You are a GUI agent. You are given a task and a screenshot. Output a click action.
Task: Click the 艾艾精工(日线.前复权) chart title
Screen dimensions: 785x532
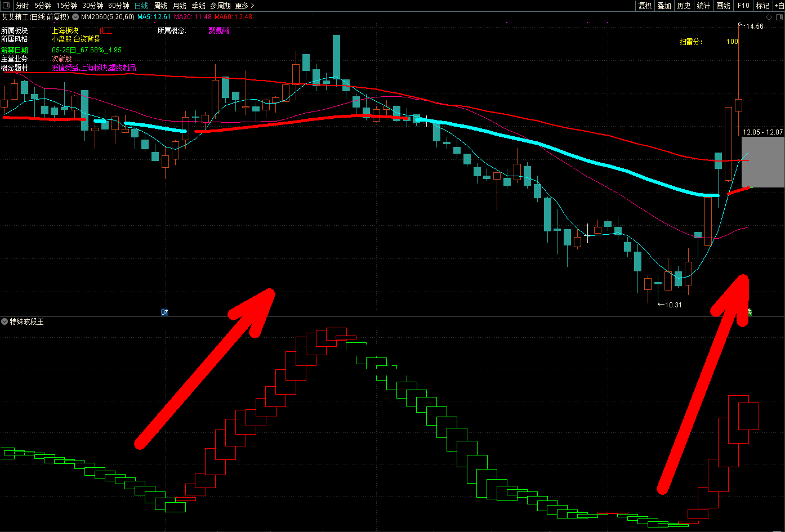coord(35,17)
